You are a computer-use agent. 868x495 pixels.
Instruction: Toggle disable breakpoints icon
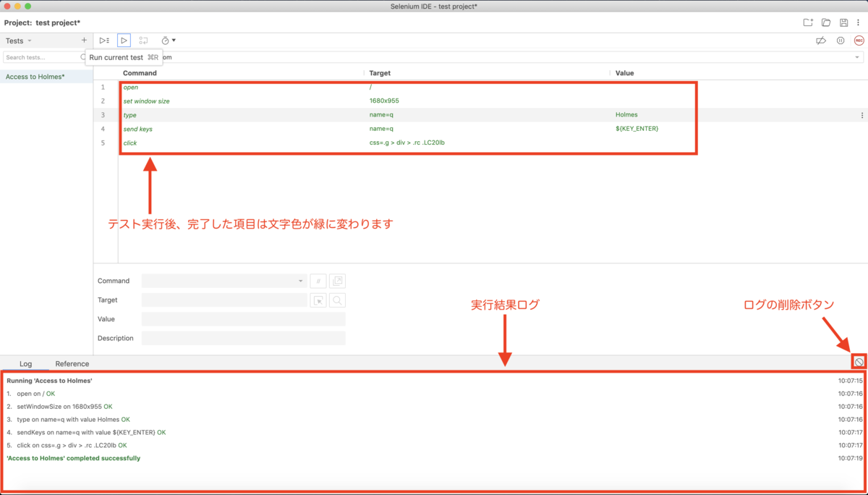point(822,41)
